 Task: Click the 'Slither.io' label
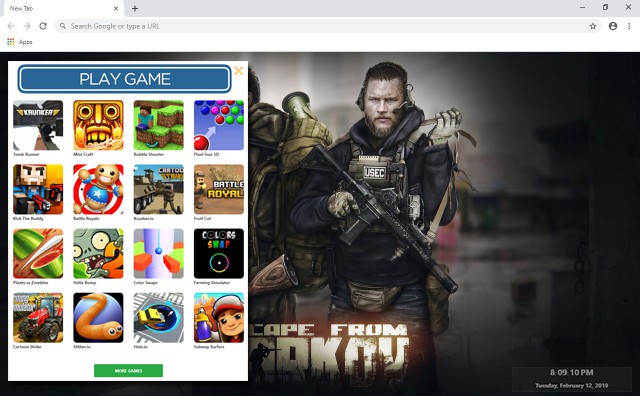82,347
